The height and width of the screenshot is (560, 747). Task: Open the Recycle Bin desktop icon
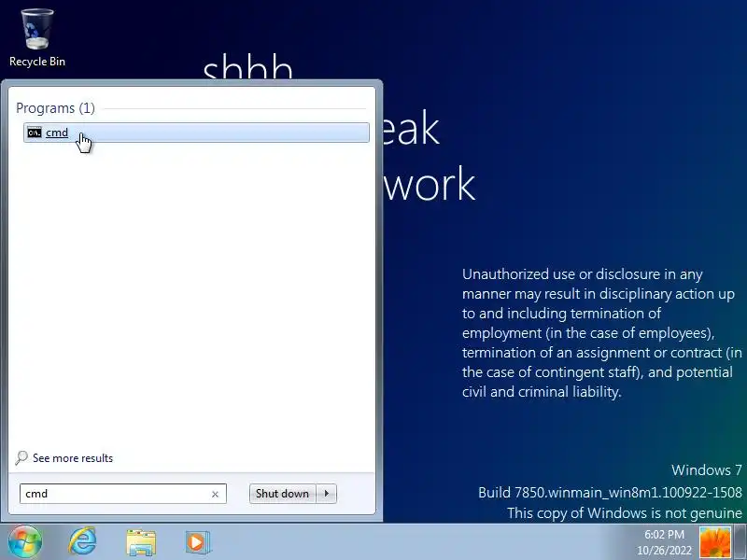click(37, 38)
